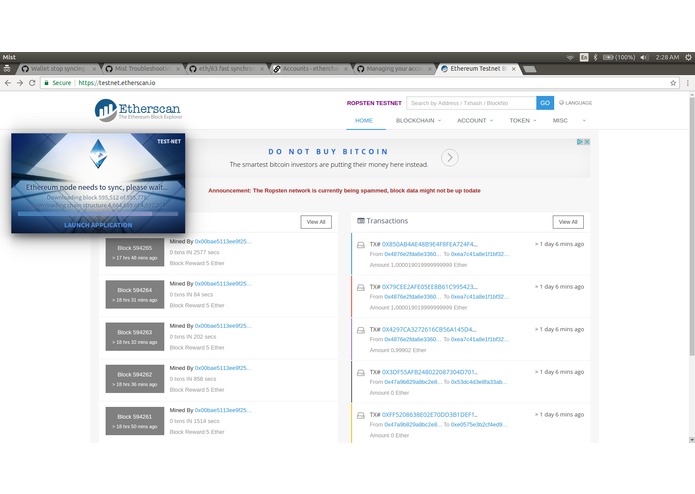Open the LANGUAGE selector

click(x=575, y=103)
